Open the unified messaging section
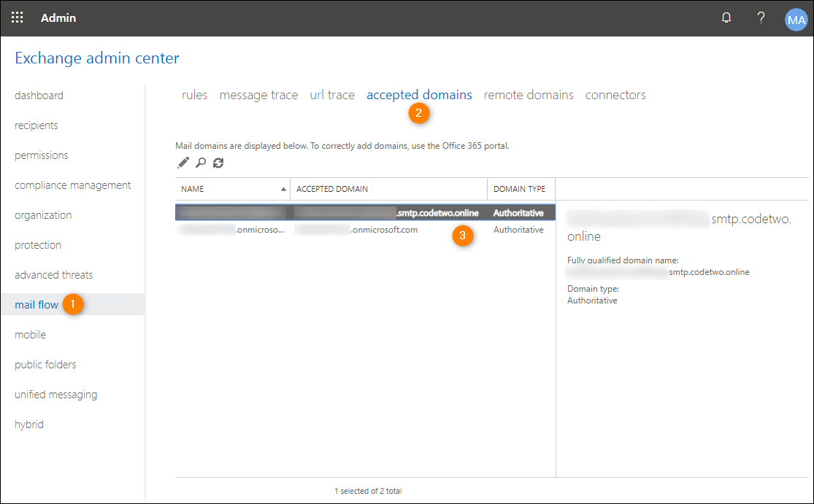This screenshot has width=814, height=504. pyautogui.click(x=55, y=394)
